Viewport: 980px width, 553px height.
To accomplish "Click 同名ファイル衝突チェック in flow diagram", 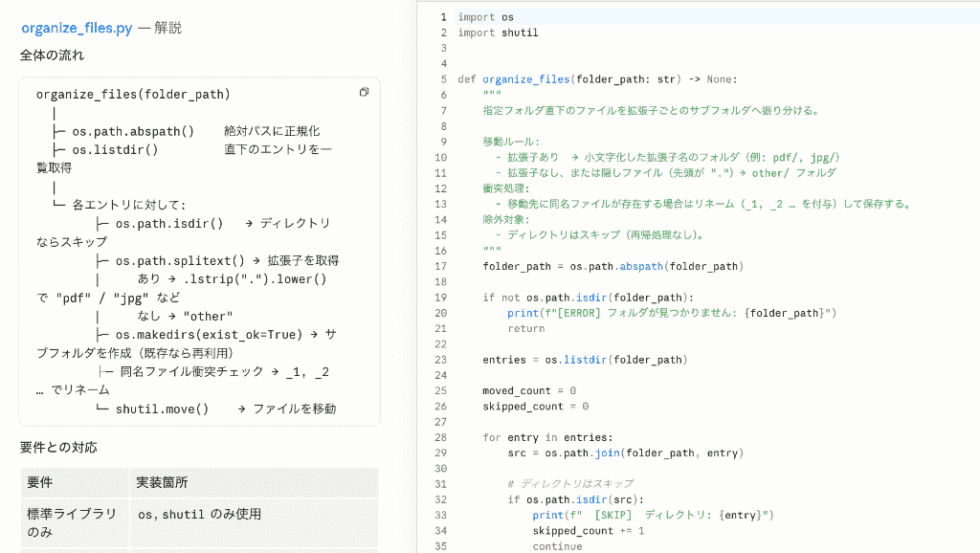I will click(191, 372).
